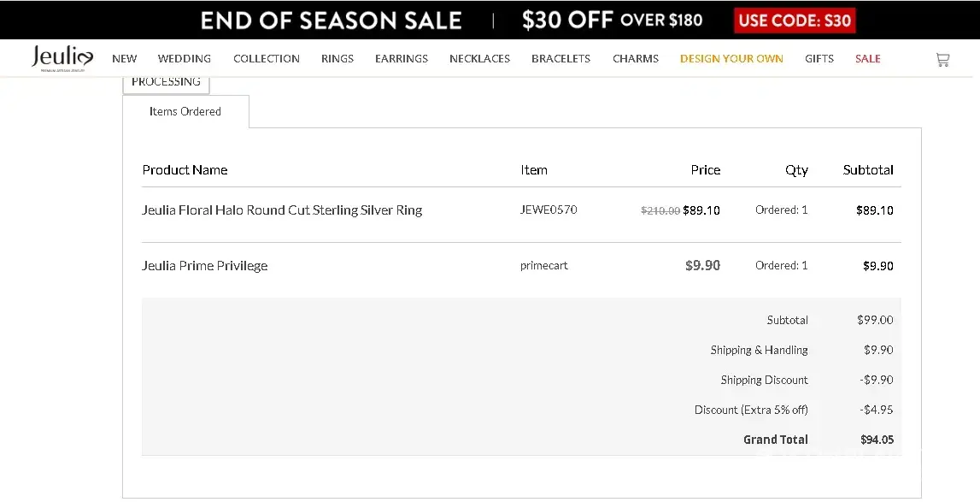Select EARRINGS in navigation bar
Image resolution: width=980 pixels, height=502 pixels.
[x=402, y=59]
